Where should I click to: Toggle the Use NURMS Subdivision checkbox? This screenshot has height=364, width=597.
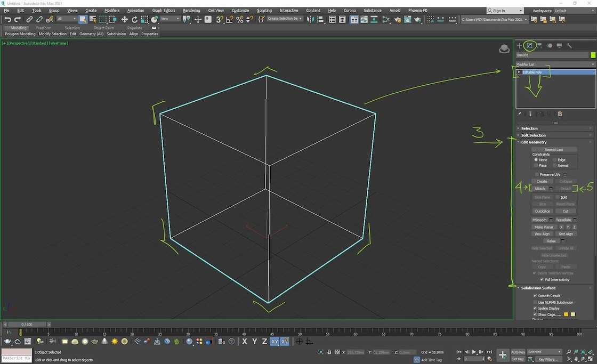(x=535, y=302)
